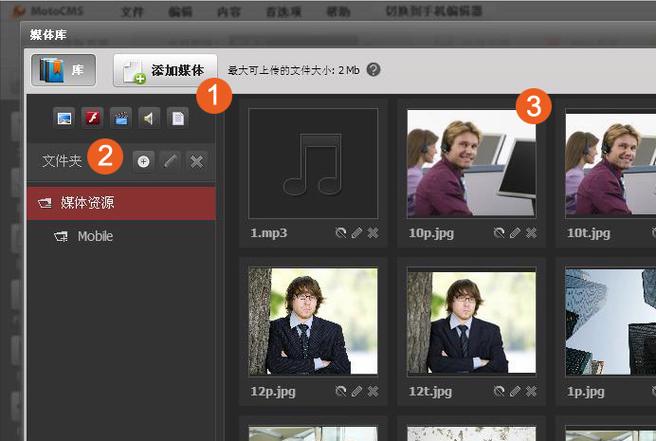Delete 12t.jpg with X icon
Screen dimensions: 656x441
click(531, 391)
